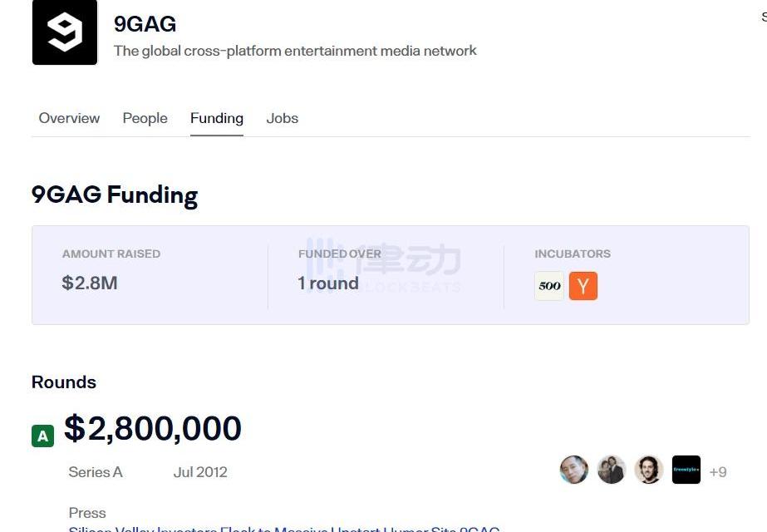Switch to the People tab
This screenshot has height=532, width=767.
[145, 118]
